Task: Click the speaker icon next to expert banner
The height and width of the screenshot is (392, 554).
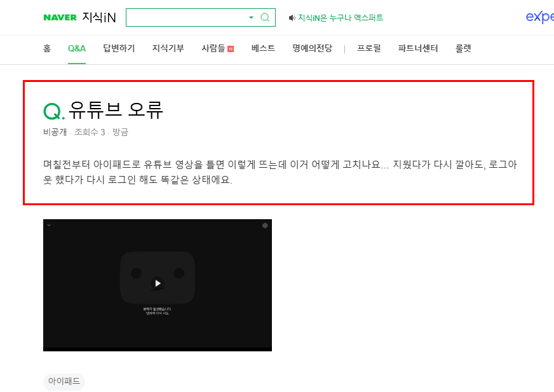Action: (x=291, y=17)
